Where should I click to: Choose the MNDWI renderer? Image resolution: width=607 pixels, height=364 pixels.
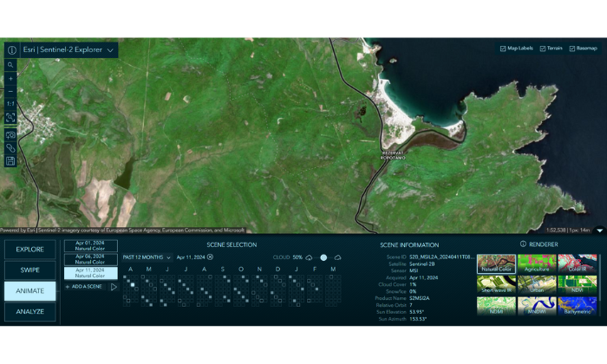pyautogui.click(x=537, y=306)
